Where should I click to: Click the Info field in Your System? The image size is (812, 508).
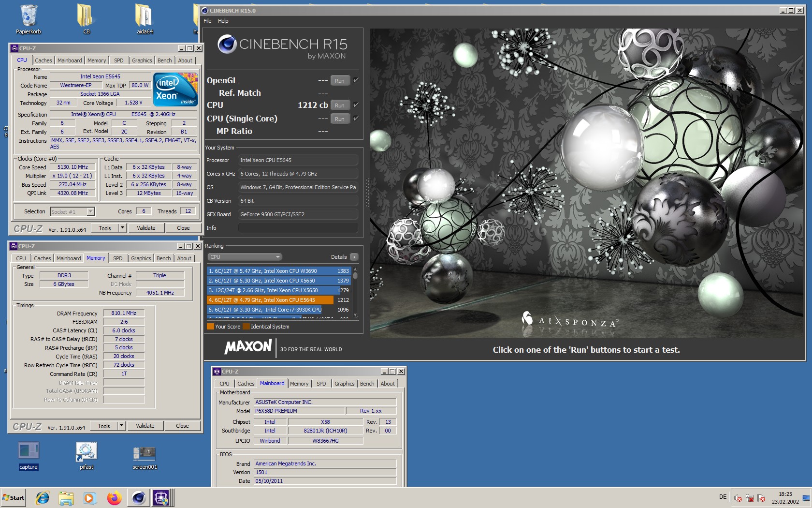pyautogui.click(x=298, y=228)
